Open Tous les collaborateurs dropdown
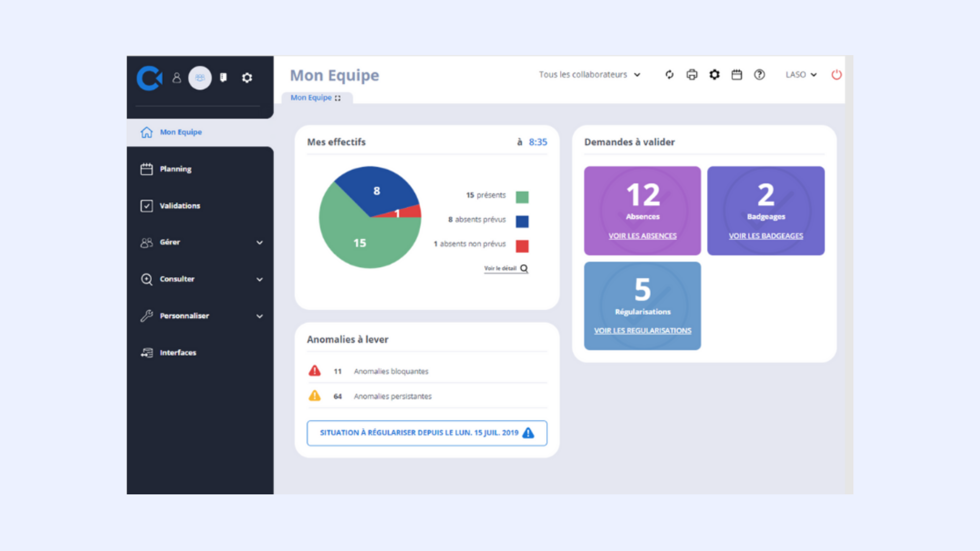The height and width of the screenshot is (551, 980). (589, 74)
